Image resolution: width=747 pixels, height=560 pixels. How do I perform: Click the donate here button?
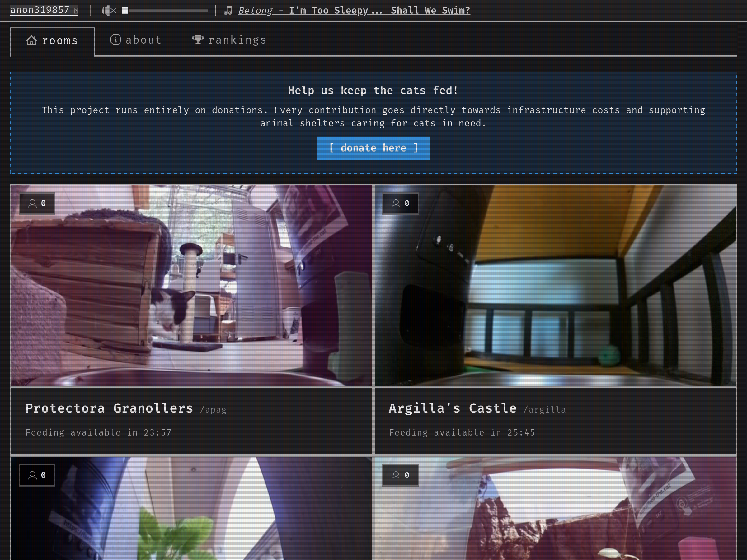point(373,148)
